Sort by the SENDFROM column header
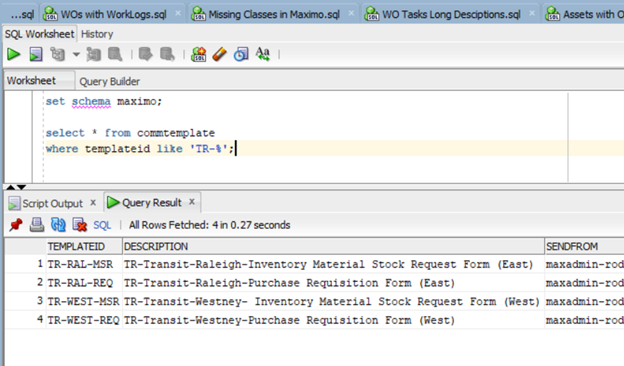The width and height of the screenshot is (624, 366). pos(584,247)
